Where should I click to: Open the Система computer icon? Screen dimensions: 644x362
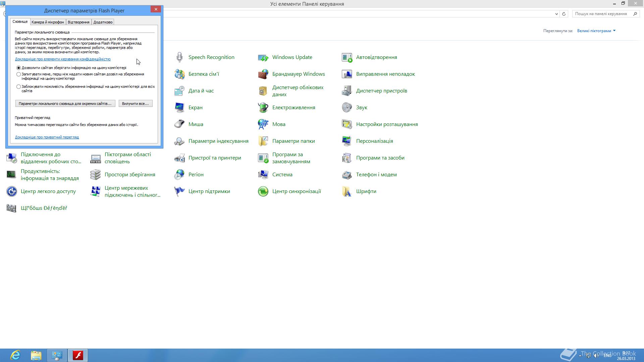pos(263,175)
